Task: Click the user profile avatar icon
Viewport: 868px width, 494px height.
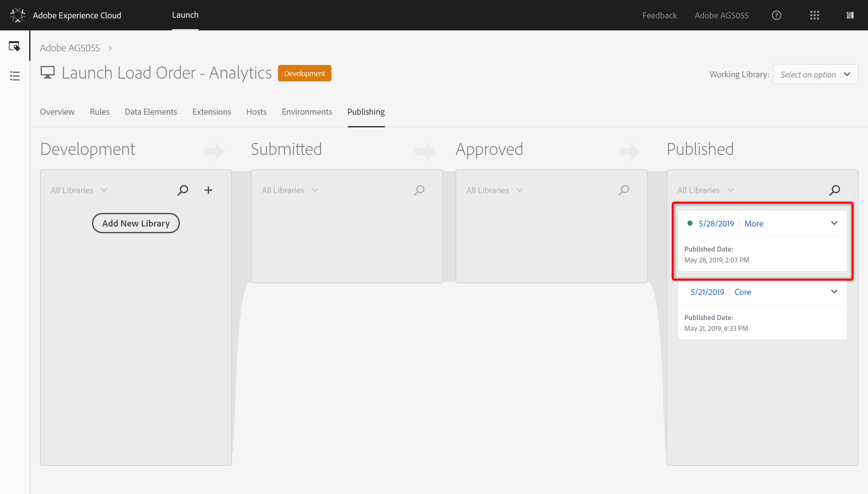Action: pyautogui.click(x=850, y=15)
